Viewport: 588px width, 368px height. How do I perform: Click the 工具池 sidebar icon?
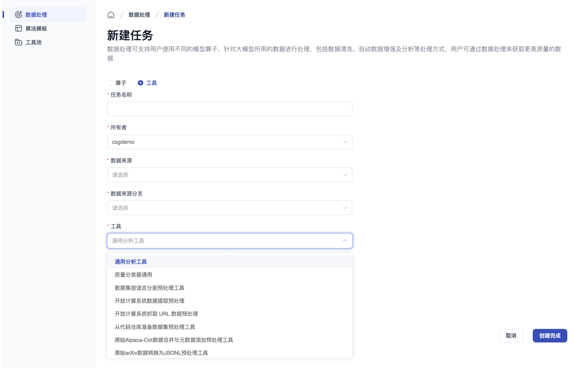click(18, 42)
